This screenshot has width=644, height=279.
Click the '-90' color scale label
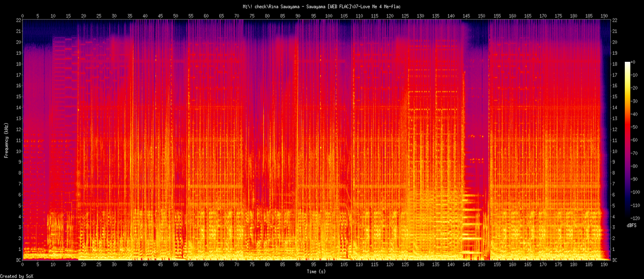point(635,179)
